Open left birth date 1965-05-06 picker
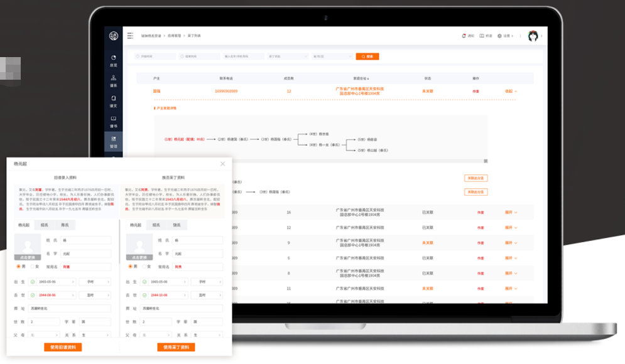The width and height of the screenshot is (625, 364). coord(52,282)
